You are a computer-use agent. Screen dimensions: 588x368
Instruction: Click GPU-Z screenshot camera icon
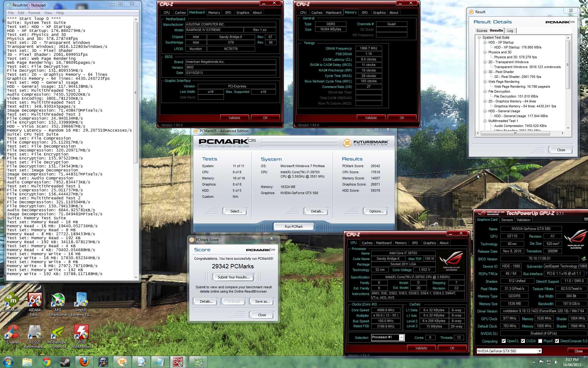click(x=586, y=220)
